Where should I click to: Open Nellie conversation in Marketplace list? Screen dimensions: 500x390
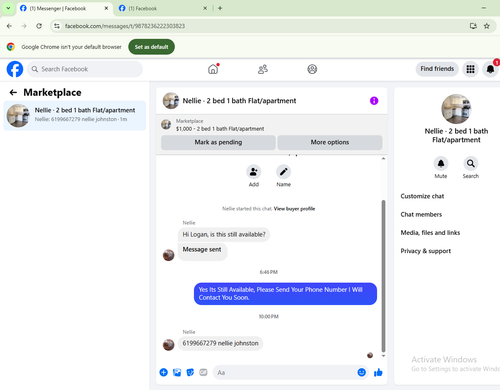pyautogui.click(x=75, y=116)
